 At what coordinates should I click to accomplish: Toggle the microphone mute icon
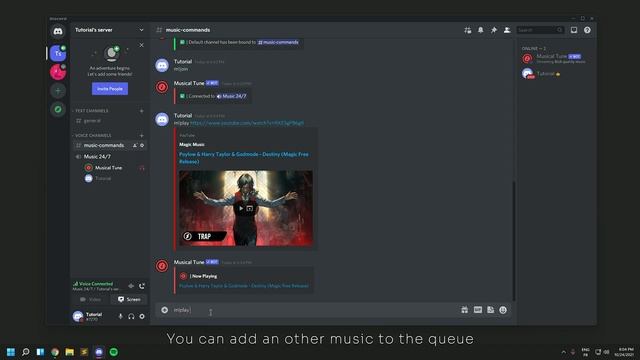click(120, 316)
